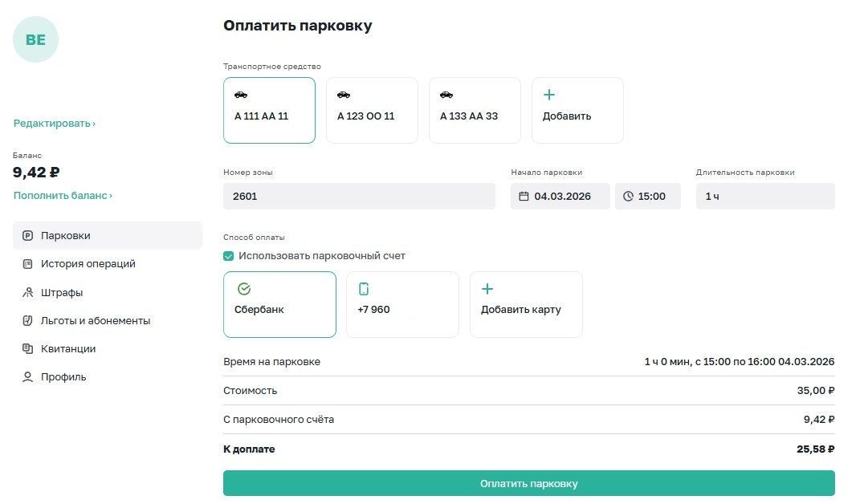
Task: Click the clock icon beside 15:00
Action: (x=628, y=197)
